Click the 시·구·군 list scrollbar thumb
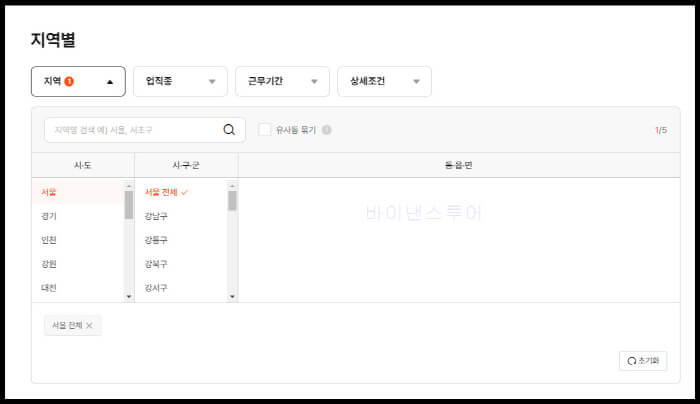This screenshot has height=404, width=700. coord(232,201)
